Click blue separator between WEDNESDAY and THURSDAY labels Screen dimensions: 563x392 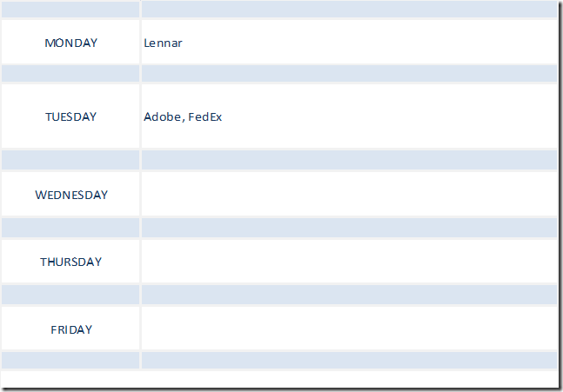click(x=70, y=228)
